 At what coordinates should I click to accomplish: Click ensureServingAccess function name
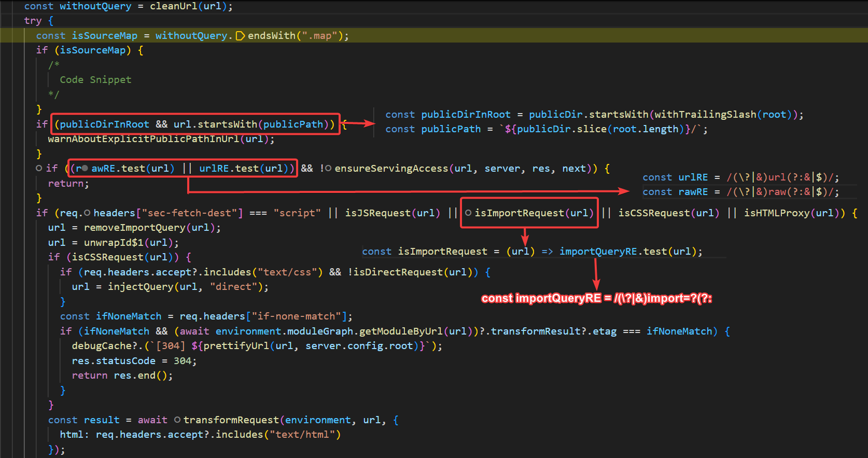[x=391, y=169]
